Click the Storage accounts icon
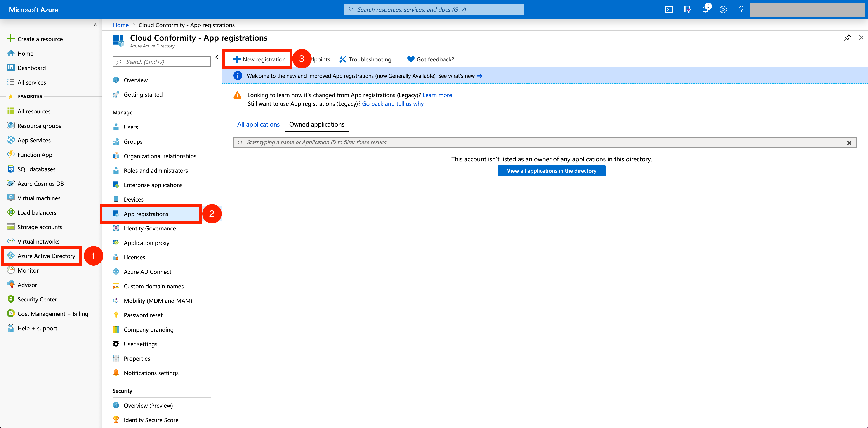The width and height of the screenshot is (868, 428). click(x=11, y=227)
